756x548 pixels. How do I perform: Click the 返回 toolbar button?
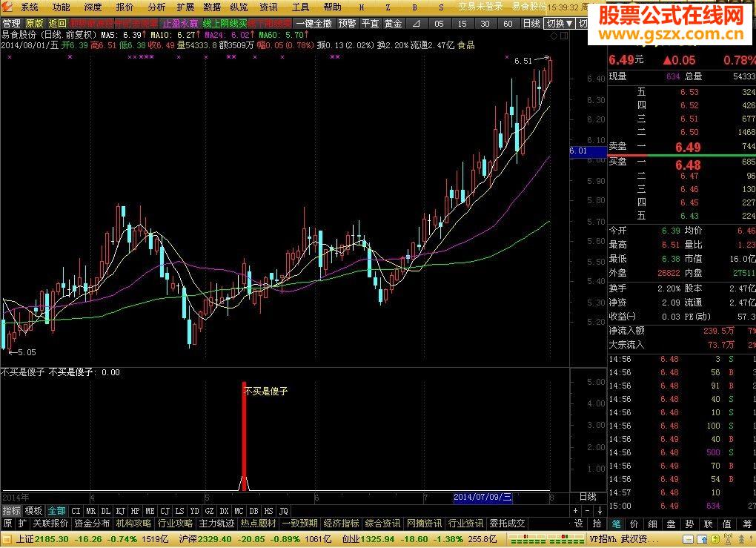(57, 23)
